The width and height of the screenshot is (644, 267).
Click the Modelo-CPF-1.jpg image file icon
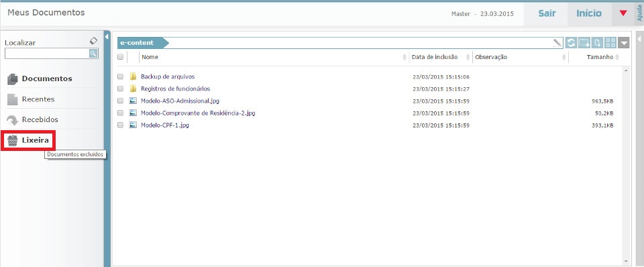(x=133, y=125)
